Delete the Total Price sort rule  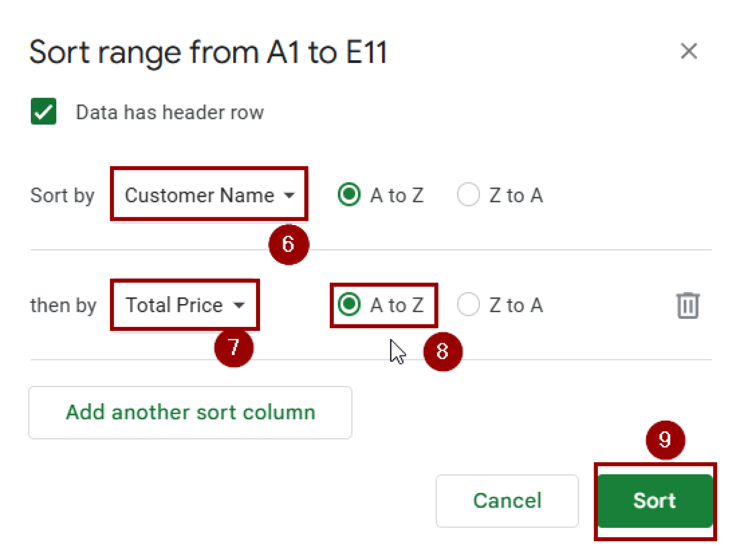tap(688, 306)
